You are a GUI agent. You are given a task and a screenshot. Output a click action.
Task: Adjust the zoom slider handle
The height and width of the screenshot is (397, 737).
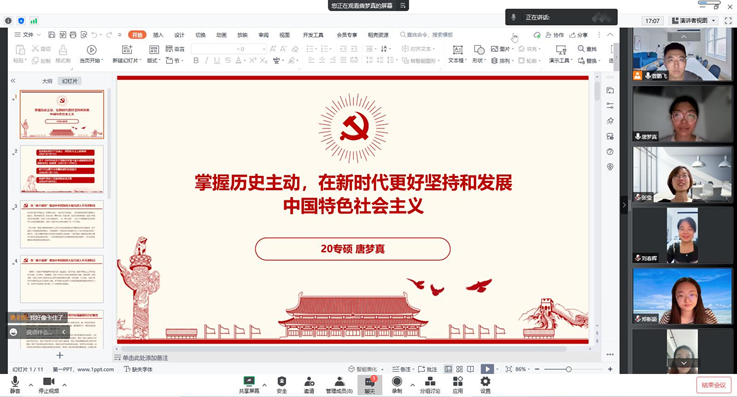tap(568, 369)
